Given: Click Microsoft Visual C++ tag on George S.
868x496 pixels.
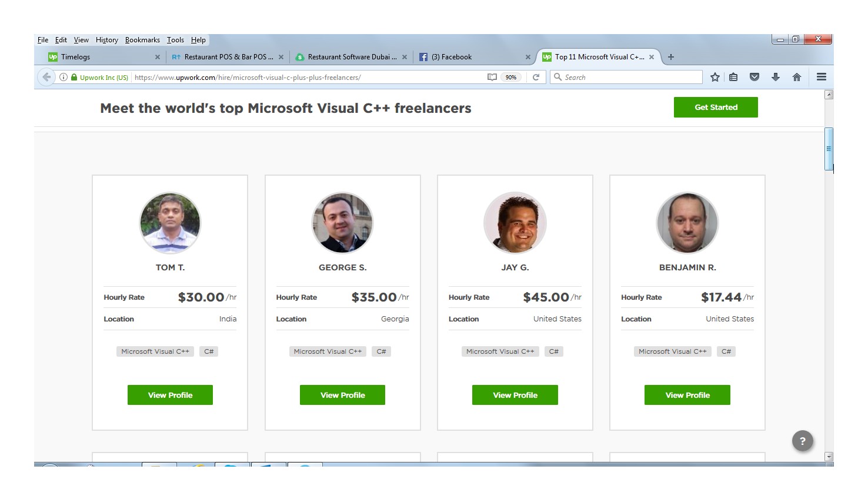Looking at the screenshot, I should pos(328,351).
